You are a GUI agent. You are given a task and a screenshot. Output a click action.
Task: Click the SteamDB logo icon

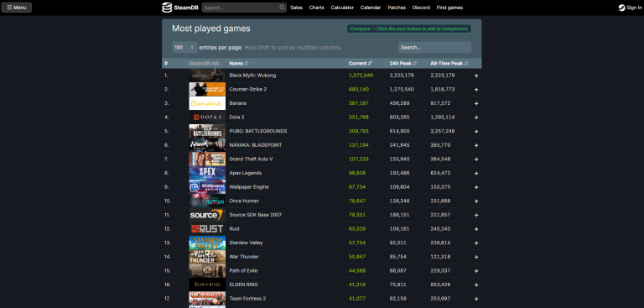coord(167,8)
